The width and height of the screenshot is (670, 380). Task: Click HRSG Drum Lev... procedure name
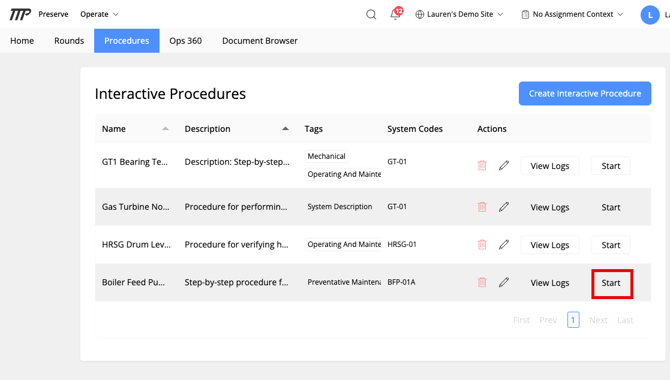pos(136,244)
